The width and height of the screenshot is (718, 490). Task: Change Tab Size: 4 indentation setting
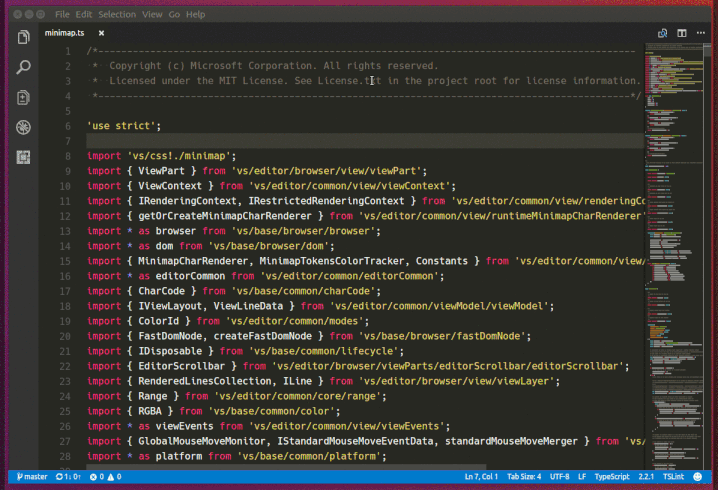524,477
